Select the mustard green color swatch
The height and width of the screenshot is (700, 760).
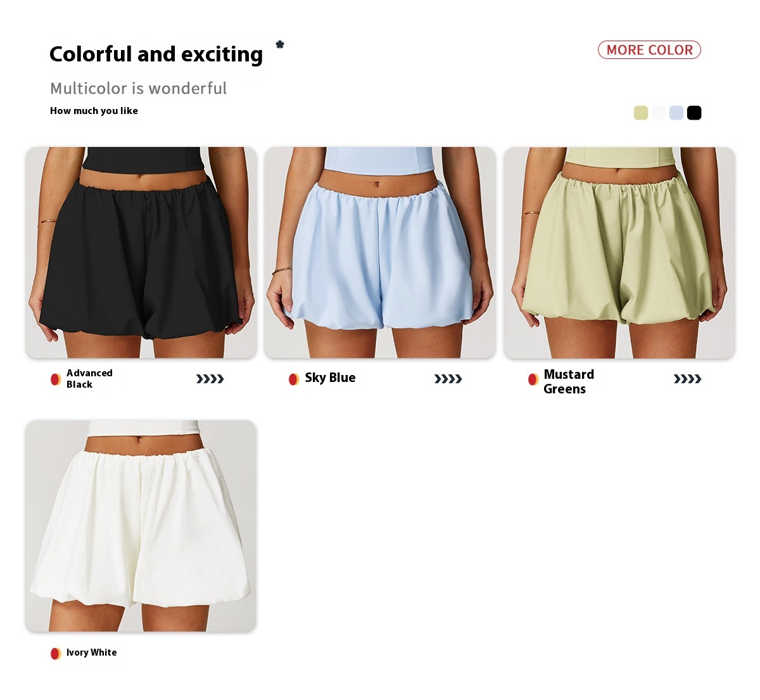pyautogui.click(x=641, y=113)
